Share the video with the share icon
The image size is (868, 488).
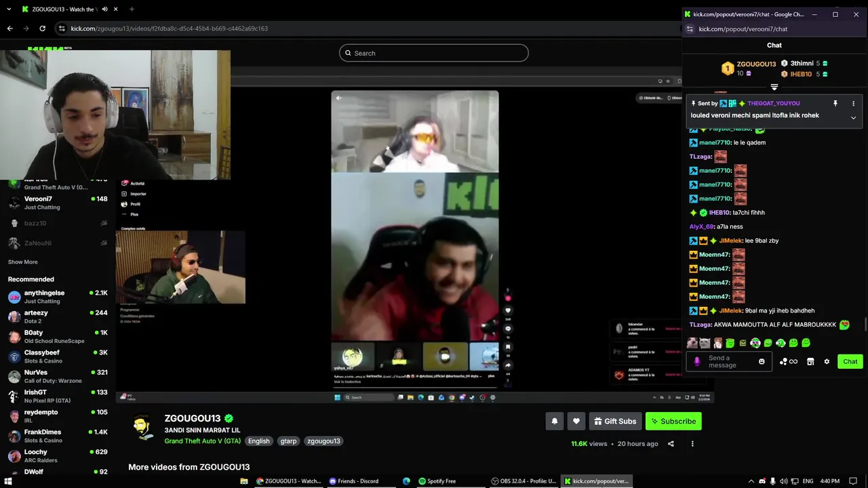coord(671,444)
